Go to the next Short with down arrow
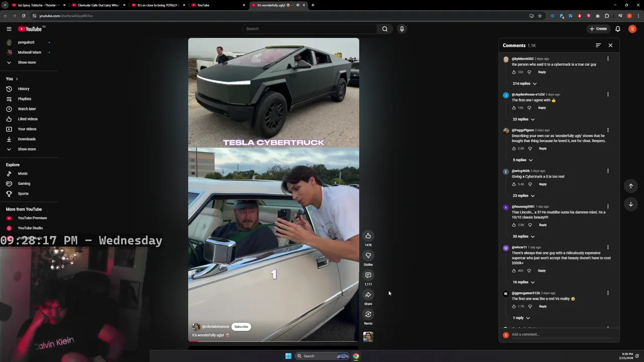Viewport: 644px width, 362px height. tap(631, 204)
